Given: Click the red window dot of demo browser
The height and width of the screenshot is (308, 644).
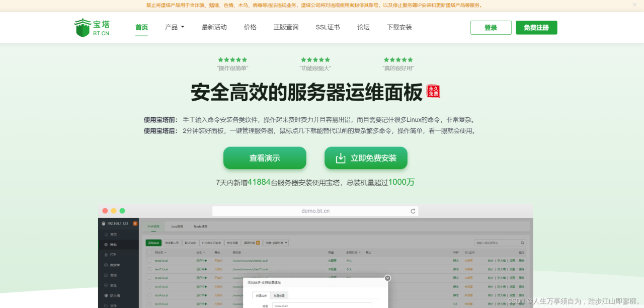Looking at the screenshot, I should pos(105,211).
